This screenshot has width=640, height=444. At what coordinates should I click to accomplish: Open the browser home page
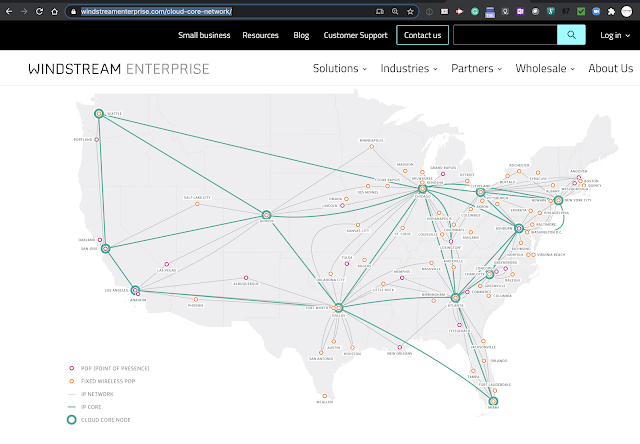pos(54,11)
